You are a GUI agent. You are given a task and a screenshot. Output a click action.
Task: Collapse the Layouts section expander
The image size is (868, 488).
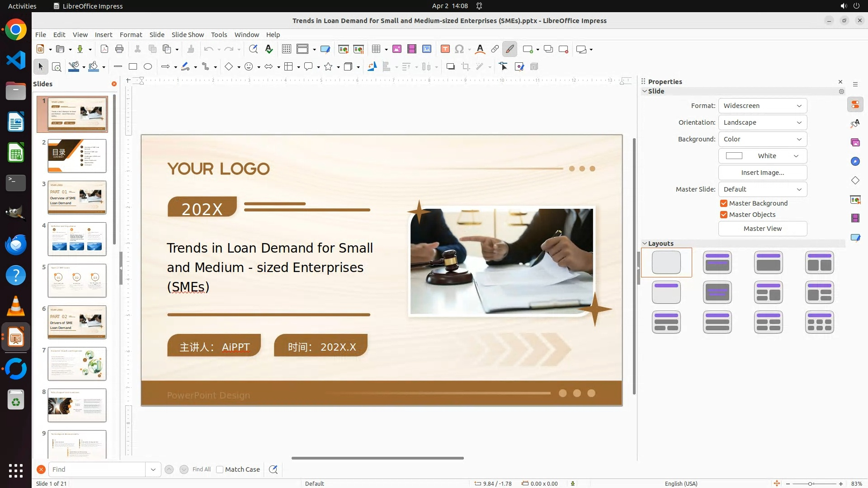click(645, 244)
